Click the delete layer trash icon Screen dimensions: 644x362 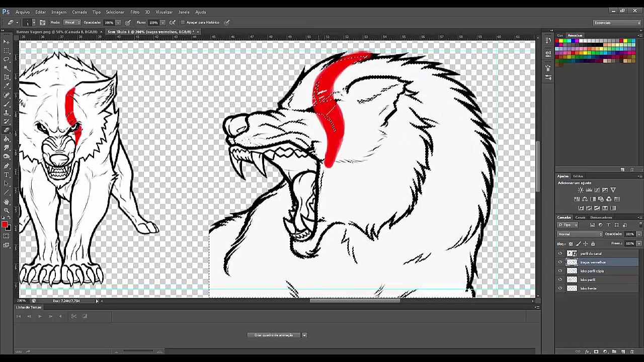(632, 351)
